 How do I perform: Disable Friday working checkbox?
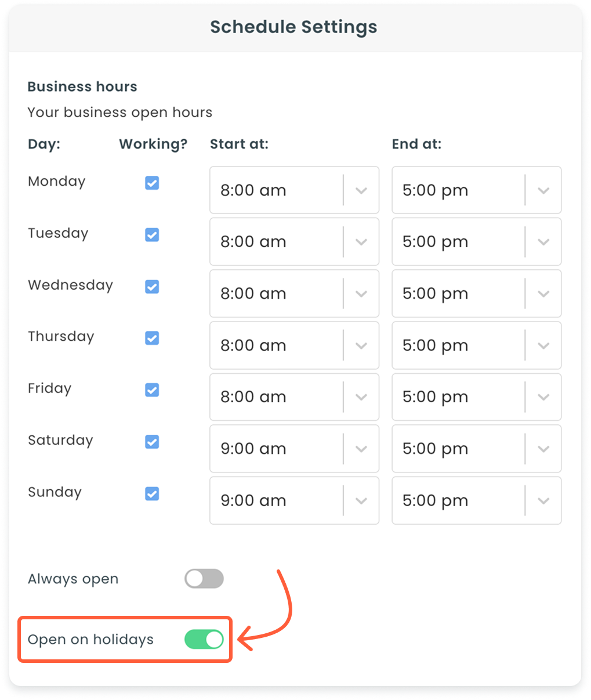152,390
